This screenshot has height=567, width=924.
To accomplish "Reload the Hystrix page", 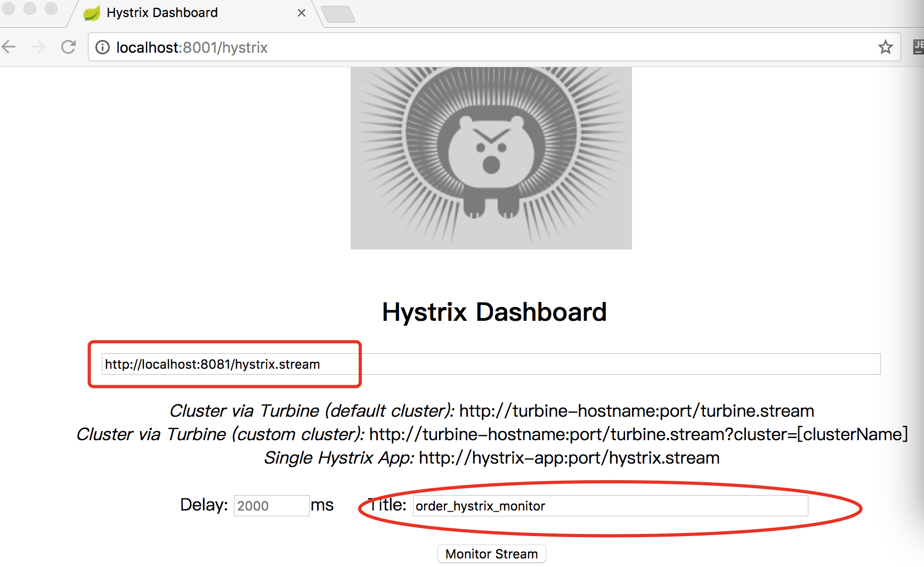I will tap(69, 47).
